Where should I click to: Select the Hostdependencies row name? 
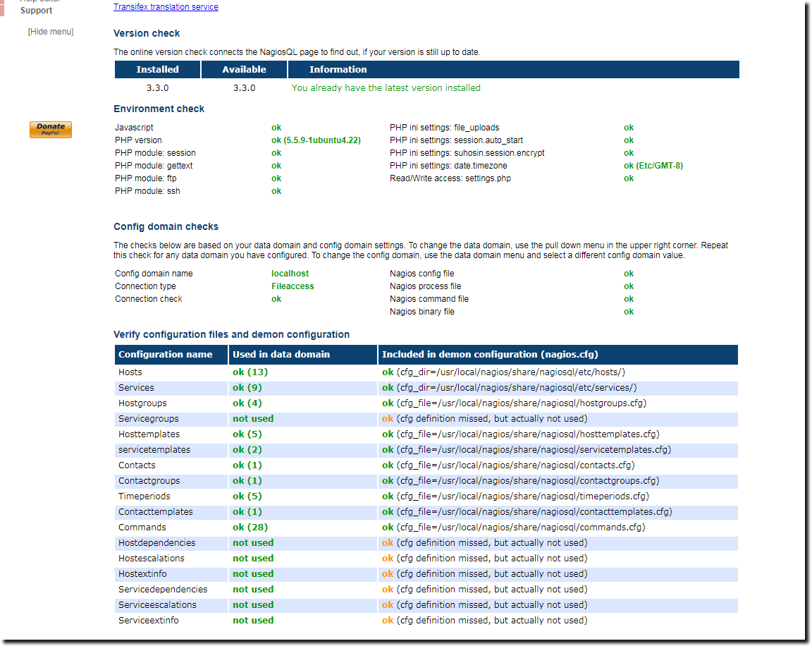(x=157, y=543)
